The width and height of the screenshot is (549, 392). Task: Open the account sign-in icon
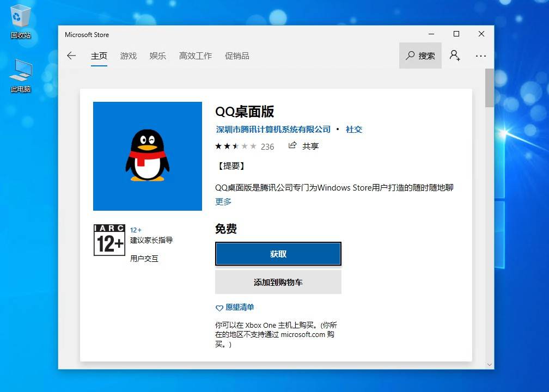coord(455,56)
